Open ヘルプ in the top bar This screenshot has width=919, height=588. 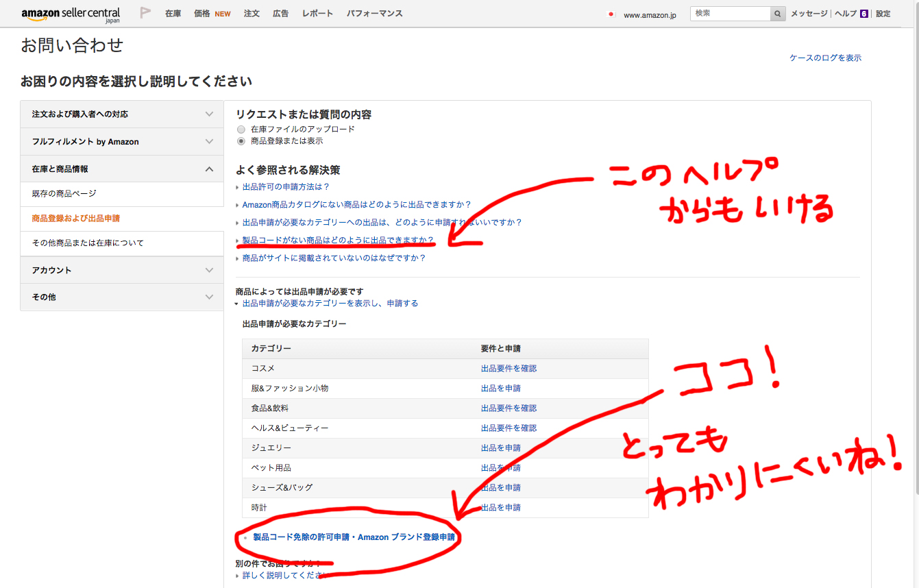(846, 14)
